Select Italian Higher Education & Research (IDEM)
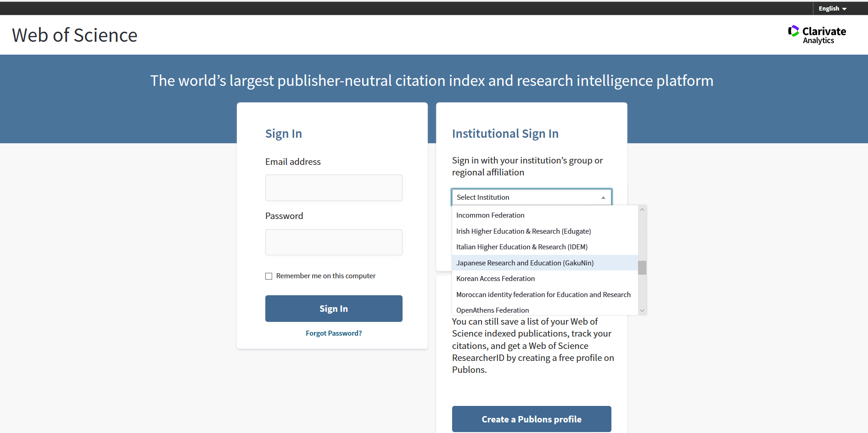Viewport: 868px width, 433px height. (545, 247)
